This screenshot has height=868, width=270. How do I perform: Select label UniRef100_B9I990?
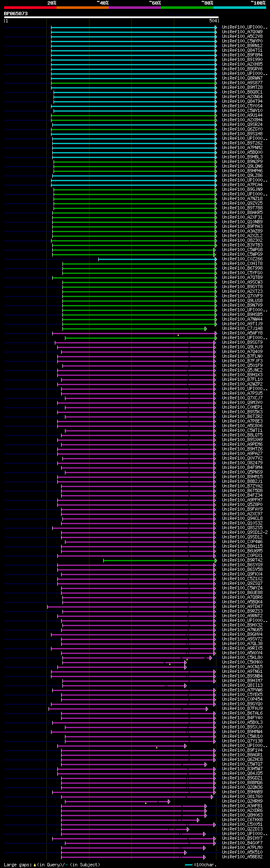point(242,59)
